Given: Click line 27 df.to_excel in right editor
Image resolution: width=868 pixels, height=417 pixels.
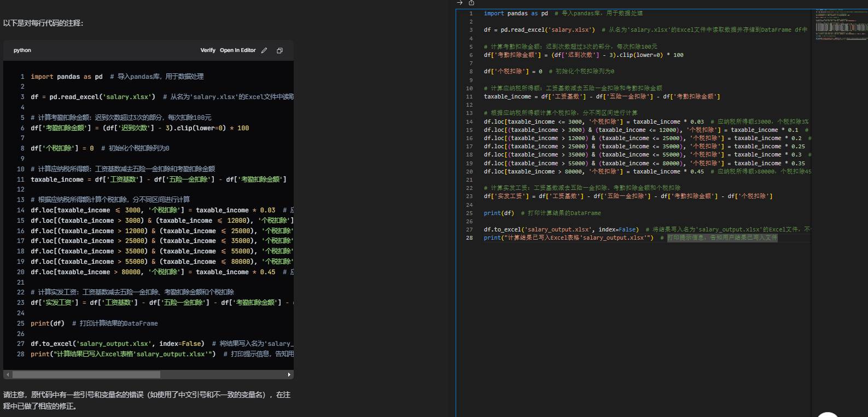Looking at the screenshot, I should pos(647,229).
